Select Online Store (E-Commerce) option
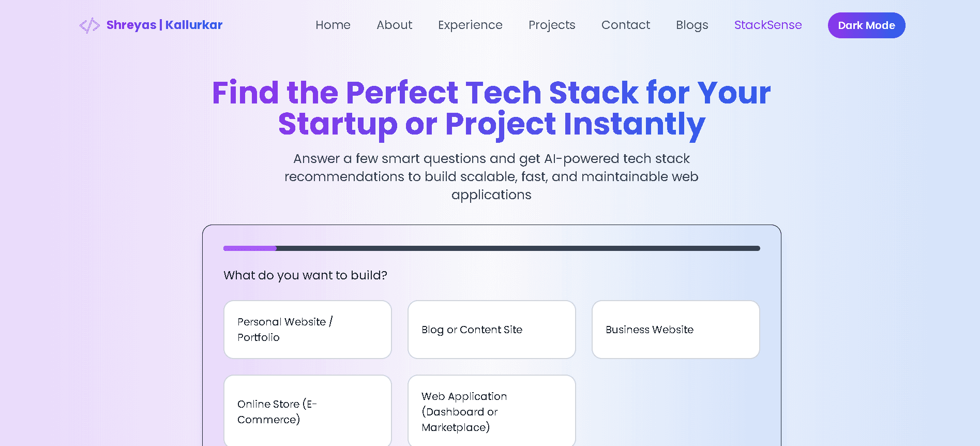The image size is (980, 446). [308, 411]
